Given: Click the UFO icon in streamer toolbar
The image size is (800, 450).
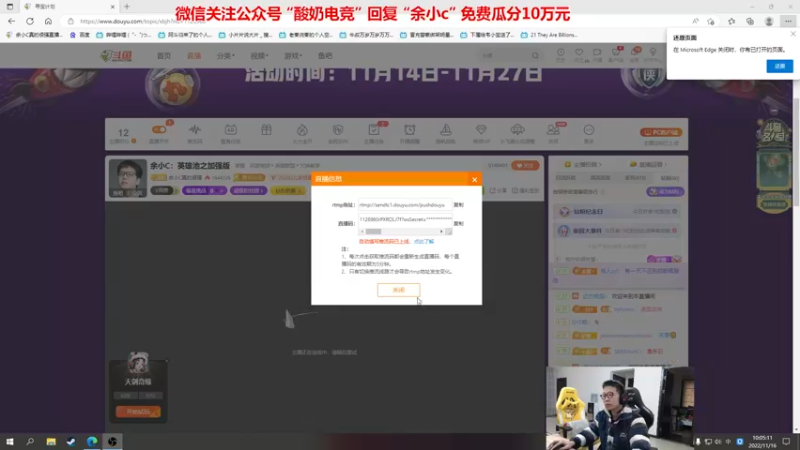Looking at the screenshot, I should [517, 130].
